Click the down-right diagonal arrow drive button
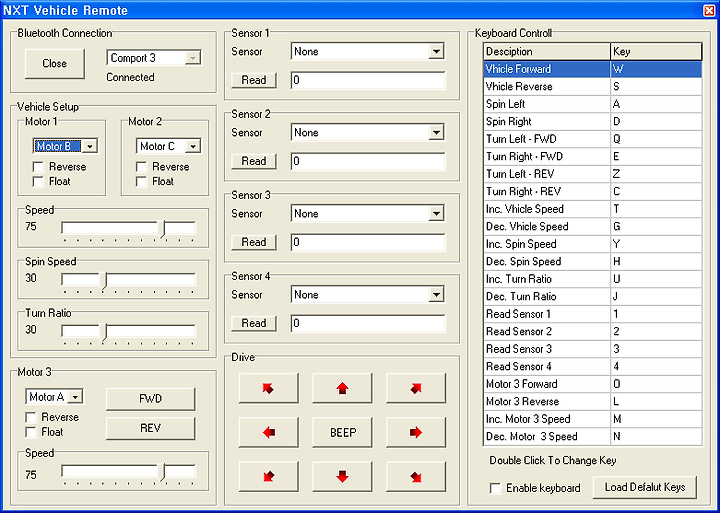 (x=416, y=476)
